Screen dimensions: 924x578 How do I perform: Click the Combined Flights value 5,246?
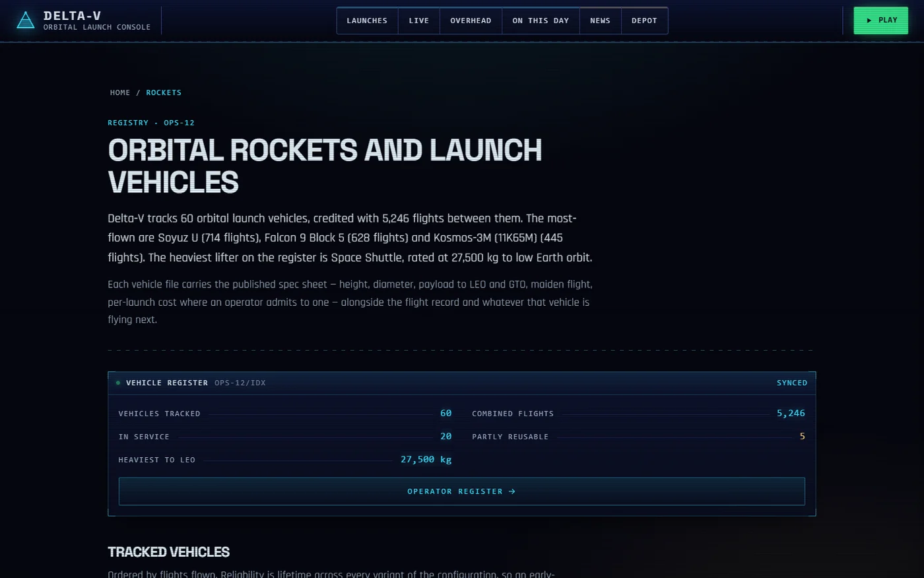click(x=791, y=414)
